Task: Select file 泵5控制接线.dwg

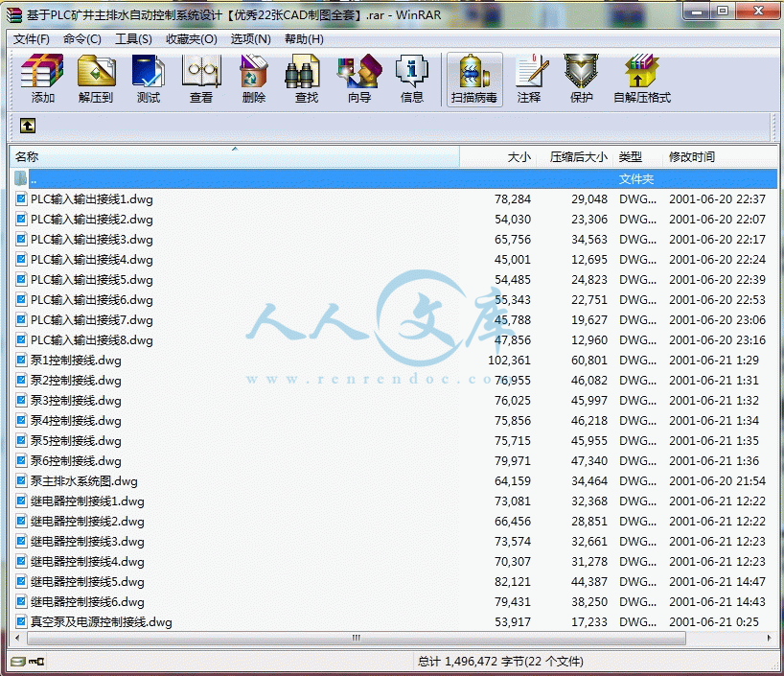Action: [76, 441]
